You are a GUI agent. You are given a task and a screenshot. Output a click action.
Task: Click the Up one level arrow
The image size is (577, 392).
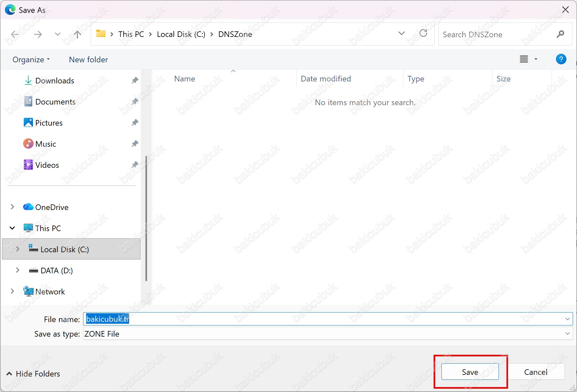click(77, 34)
